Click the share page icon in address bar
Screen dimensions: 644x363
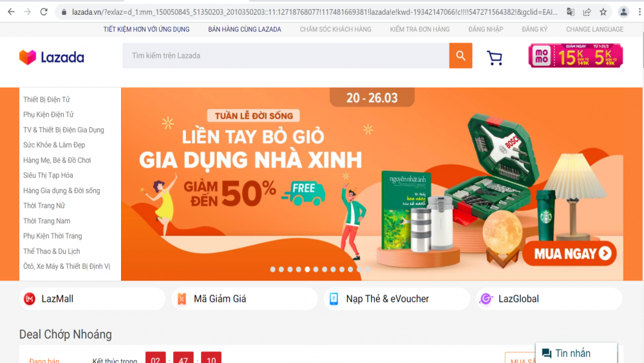click(587, 12)
